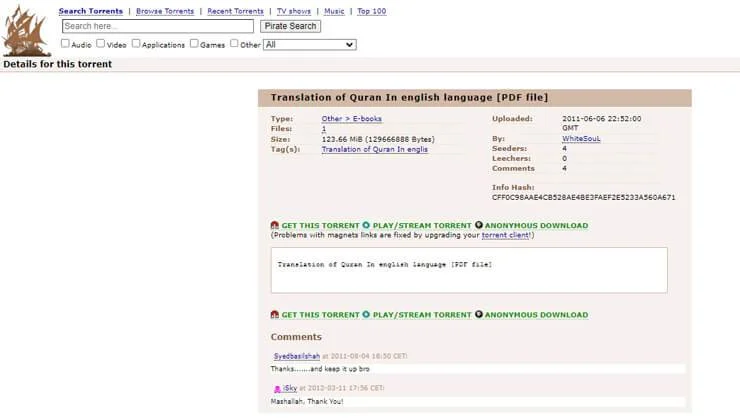Click the torrent title heading Translation of Quran
Image resolution: width=740 pixels, height=418 pixels.
click(x=409, y=98)
